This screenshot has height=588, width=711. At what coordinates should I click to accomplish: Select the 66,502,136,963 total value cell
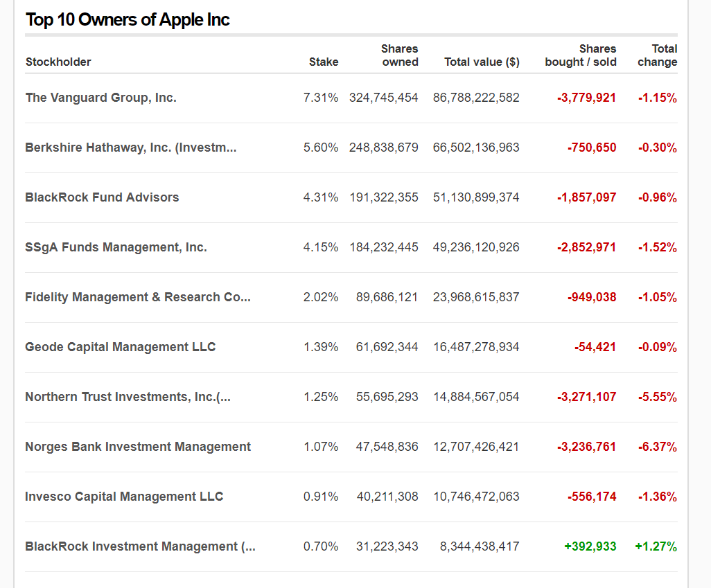(476, 148)
